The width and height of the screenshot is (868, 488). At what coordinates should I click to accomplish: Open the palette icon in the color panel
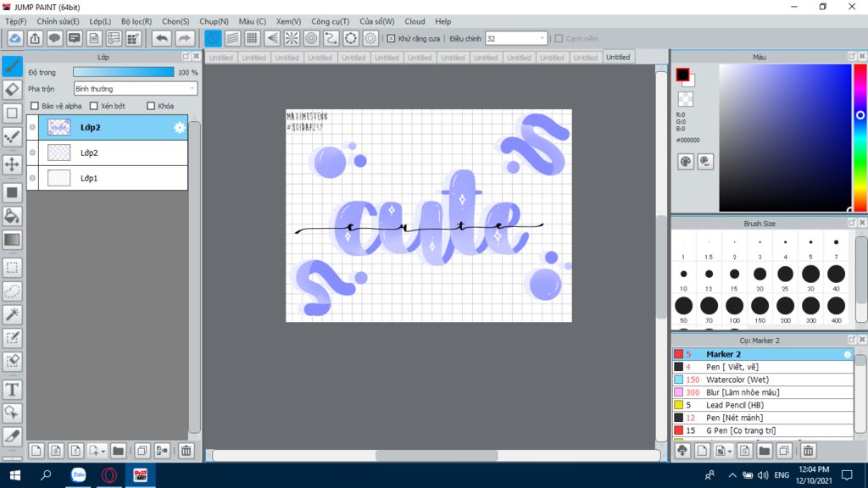(685, 162)
